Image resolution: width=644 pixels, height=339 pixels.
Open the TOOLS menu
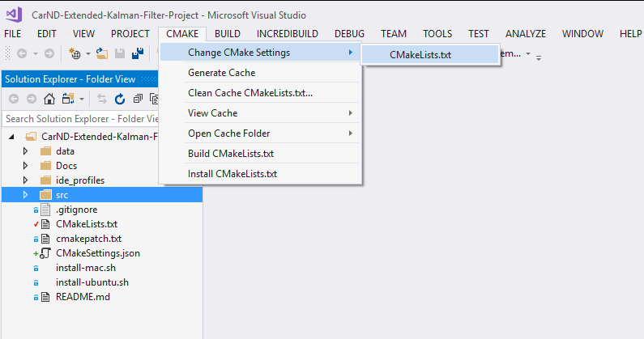click(x=437, y=34)
